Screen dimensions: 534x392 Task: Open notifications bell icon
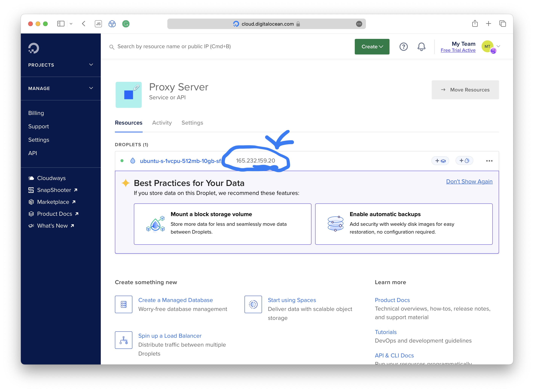click(421, 46)
